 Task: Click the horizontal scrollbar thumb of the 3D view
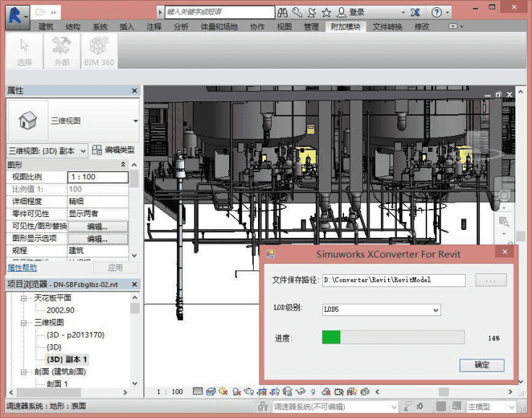(x=443, y=392)
